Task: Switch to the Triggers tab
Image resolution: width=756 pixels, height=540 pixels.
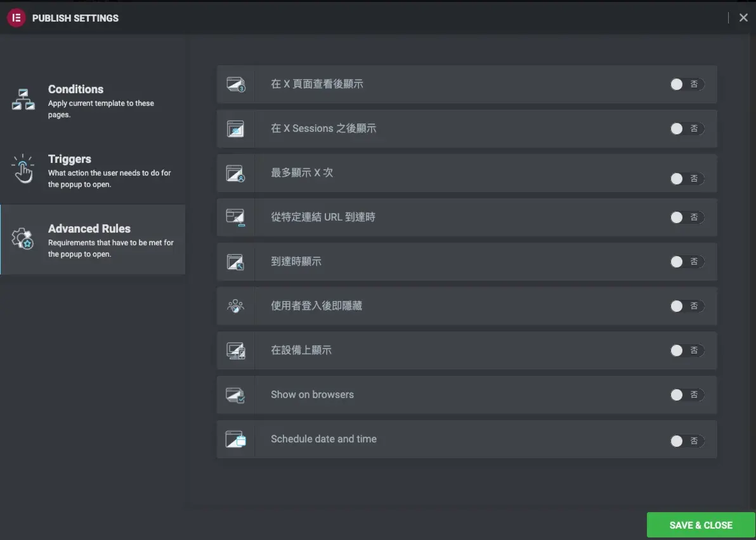Action: pyautogui.click(x=93, y=170)
